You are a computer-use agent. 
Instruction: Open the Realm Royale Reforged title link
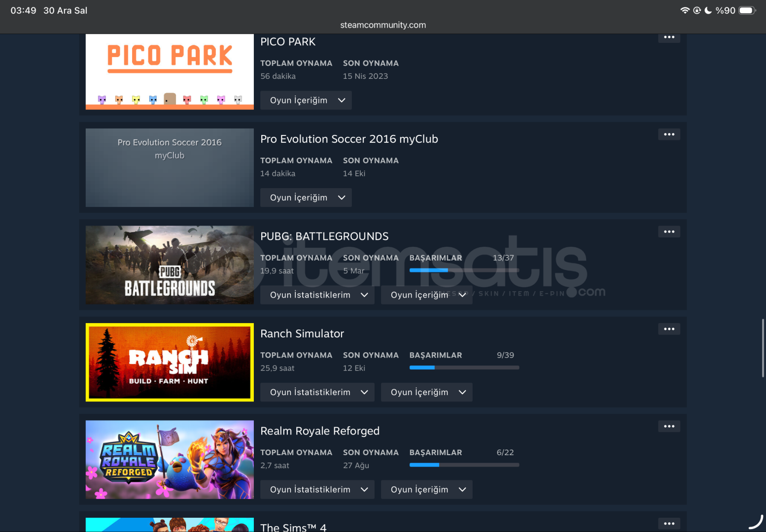[x=320, y=431]
